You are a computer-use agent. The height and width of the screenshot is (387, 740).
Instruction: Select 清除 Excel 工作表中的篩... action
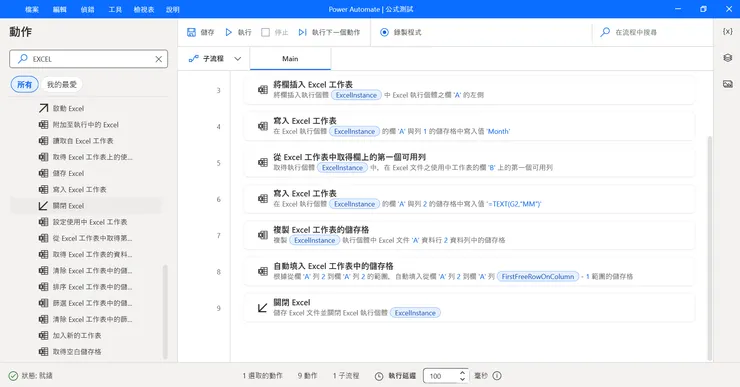(x=85, y=319)
